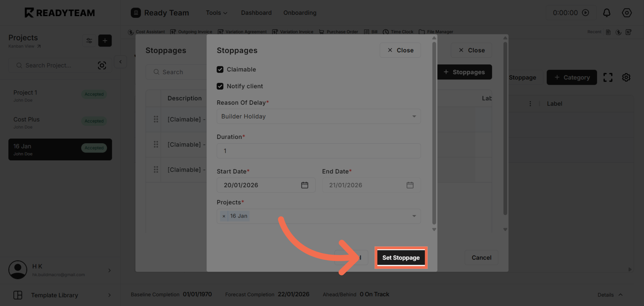Open settings gear beside fullscreen icon

click(x=626, y=77)
